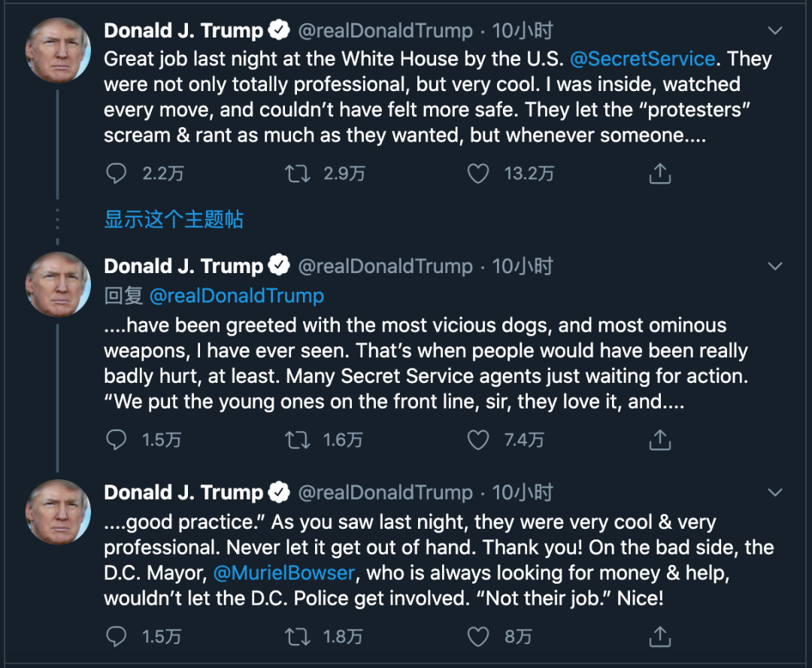
Task: Share the third tweet via share icon
Action: 659,636
